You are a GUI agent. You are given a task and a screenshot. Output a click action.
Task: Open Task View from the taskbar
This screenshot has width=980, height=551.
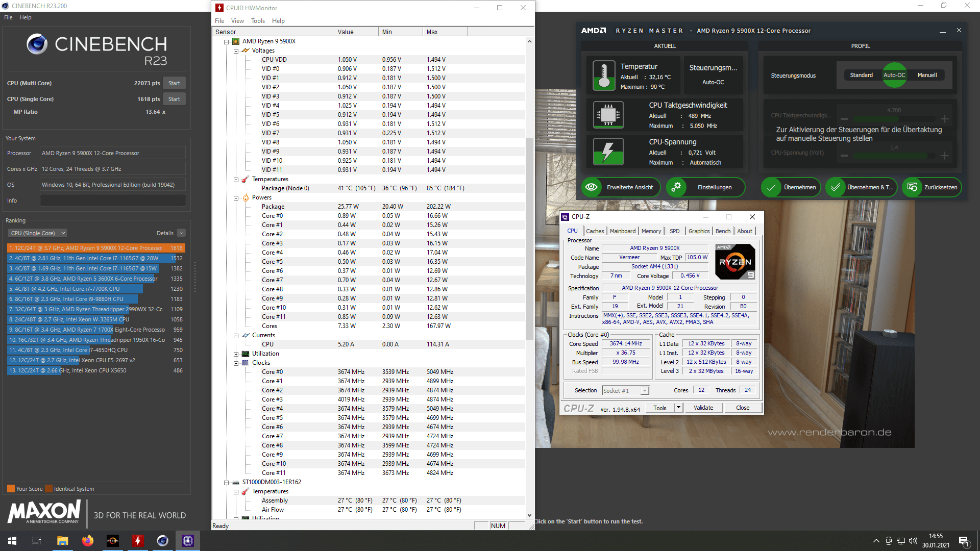[x=37, y=541]
